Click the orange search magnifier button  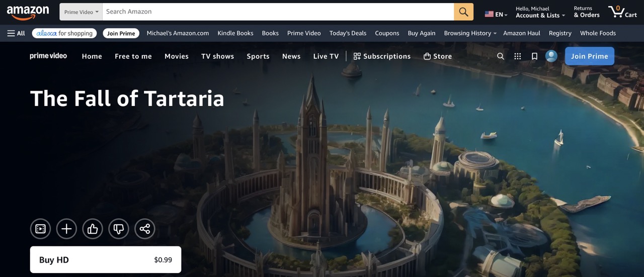pos(463,12)
